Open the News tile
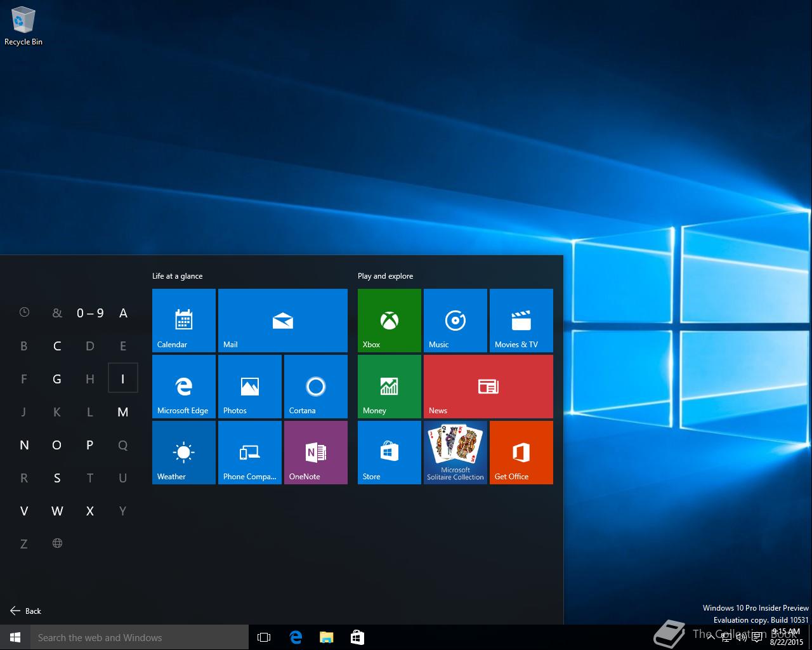 488,387
